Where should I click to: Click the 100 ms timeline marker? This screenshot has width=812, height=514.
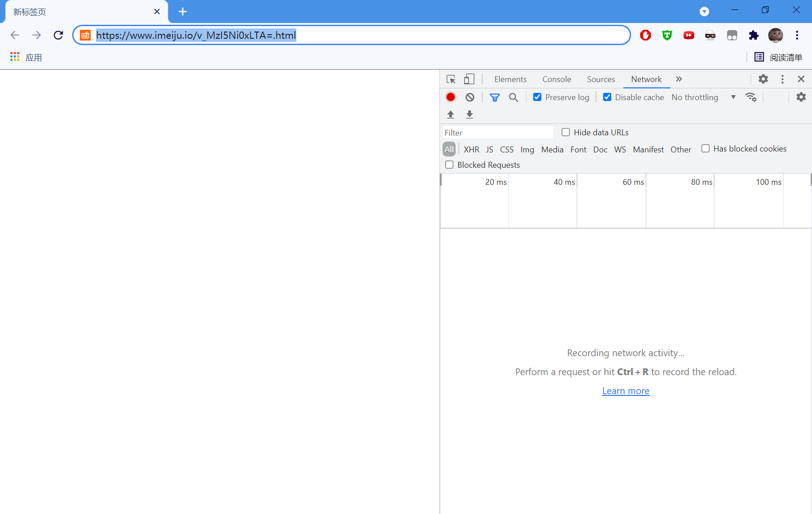pyautogui.click(x=769, y=182)
